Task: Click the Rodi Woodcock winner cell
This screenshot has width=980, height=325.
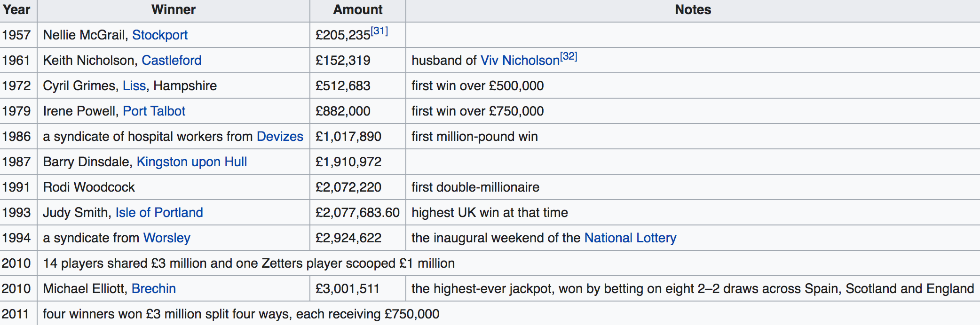Action: (x=174, y=187)
